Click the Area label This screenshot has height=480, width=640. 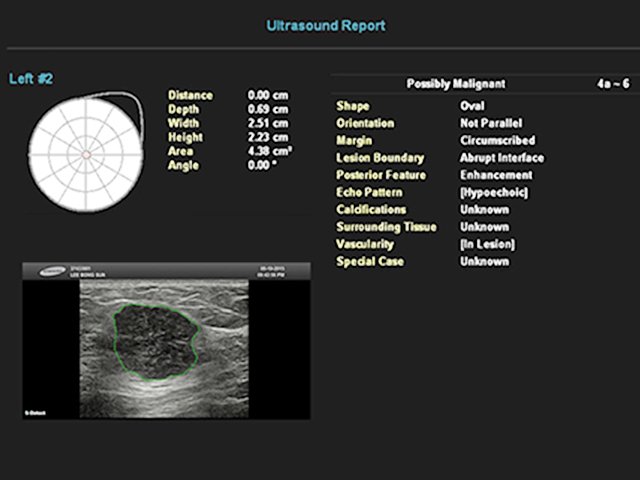180,151
